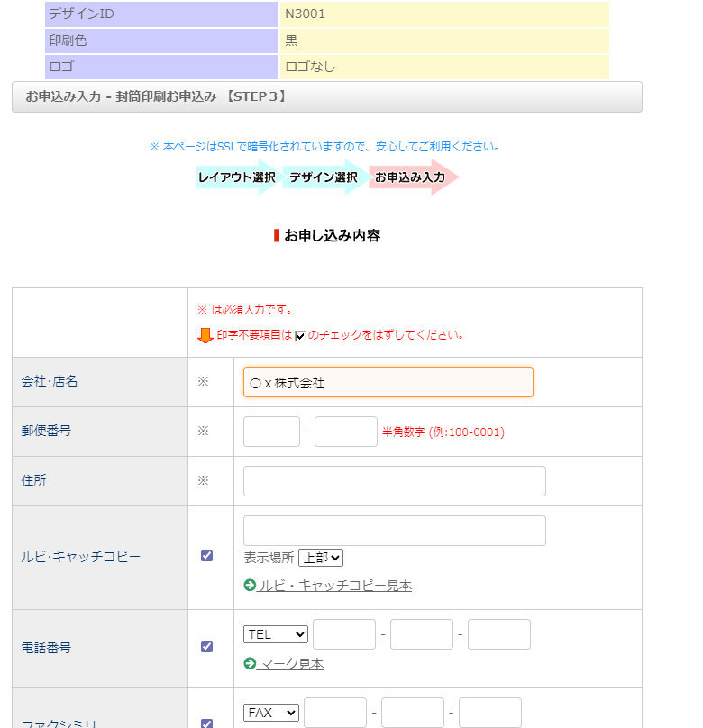Screen dimensions: 703x728
Task: Click the orange down arrow icon
Action: [x=205, y=335]
